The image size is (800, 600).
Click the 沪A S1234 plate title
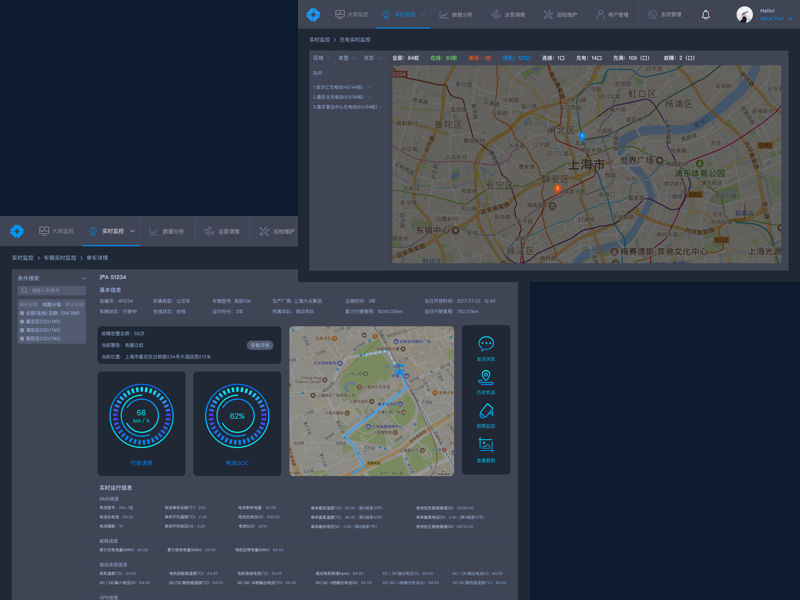pos(113,278)
